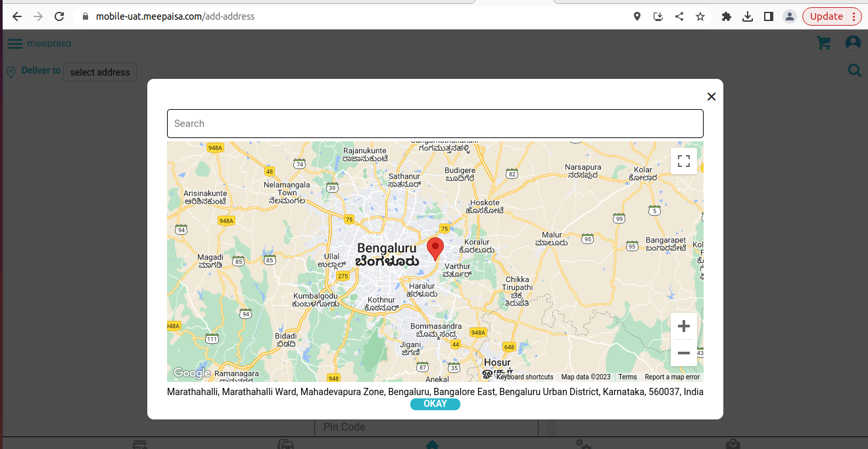Click the Google logo on map

[x=191, y=373]
